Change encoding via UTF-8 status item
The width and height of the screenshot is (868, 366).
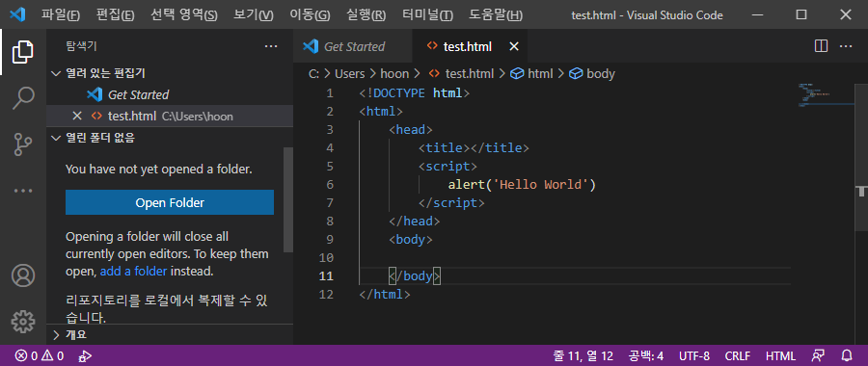click(694, 356)
